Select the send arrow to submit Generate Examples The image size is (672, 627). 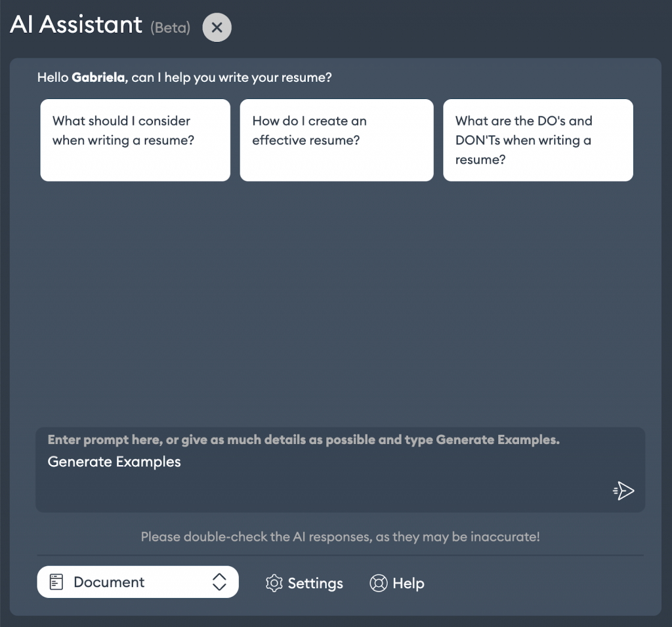pyautogui.click(x=623, y=490)
